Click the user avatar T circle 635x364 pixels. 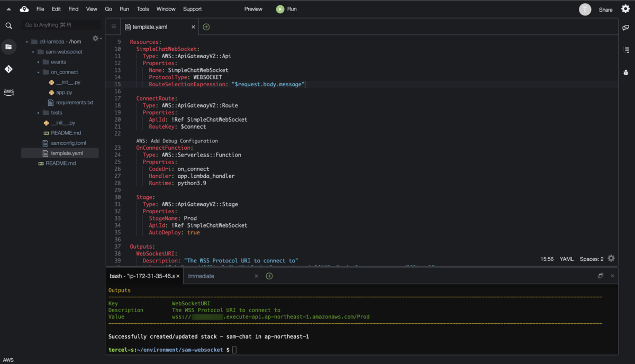(585, 9)
